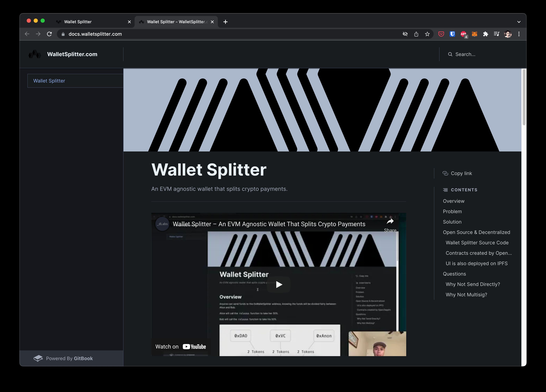The height and width of the screenshot is (392, 546).
Task: Open the media control playlist icon
Action: coord(496,34)
